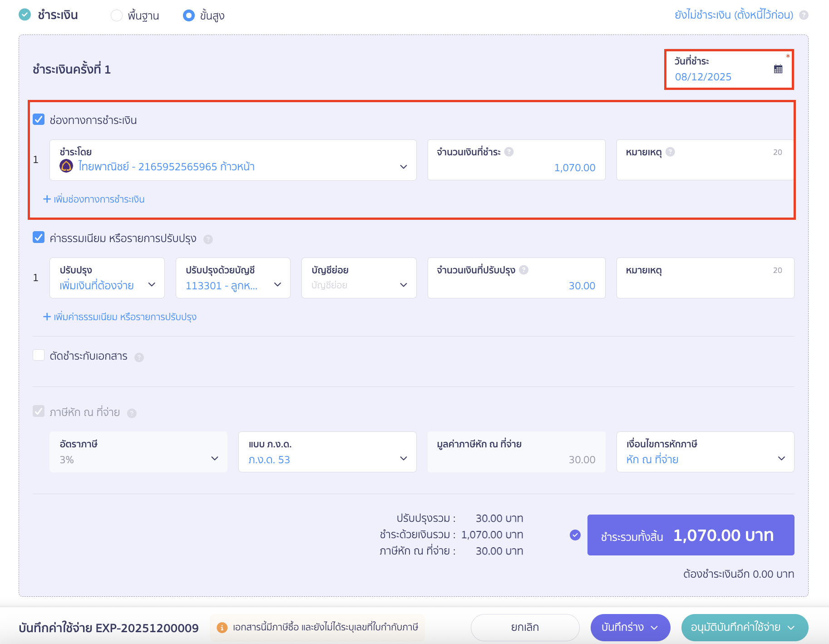Enable the ตัดชำระกับเอกสาร checkbox
This screenshot has height=644, width=829.
point(39,355)
